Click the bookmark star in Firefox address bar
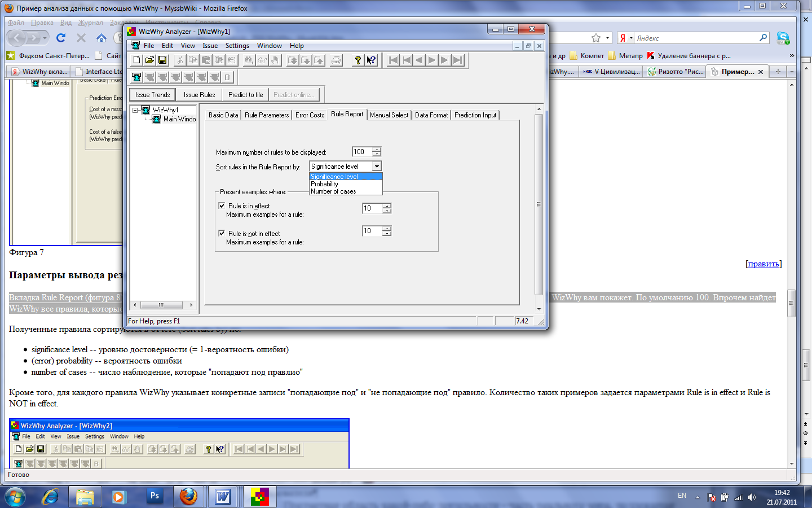The height and width of the screenshot is (508, 812). [x=596, y=38]
